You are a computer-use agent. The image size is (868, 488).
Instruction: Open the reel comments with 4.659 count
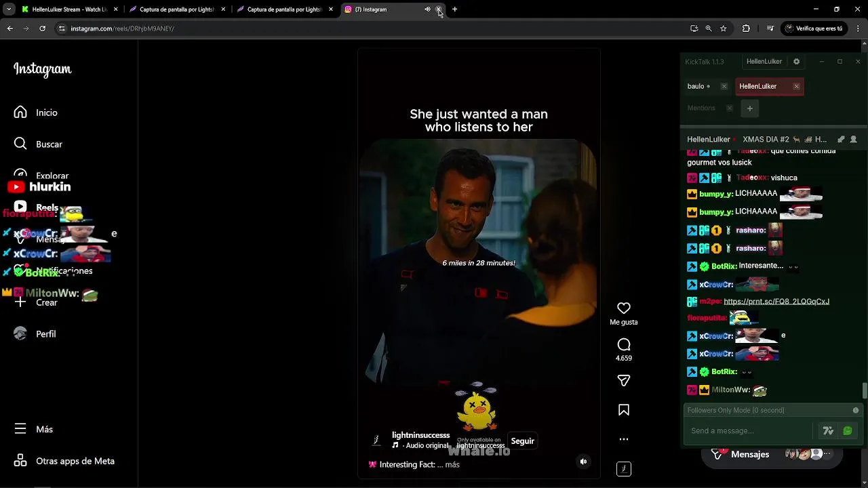coord(624,345)
